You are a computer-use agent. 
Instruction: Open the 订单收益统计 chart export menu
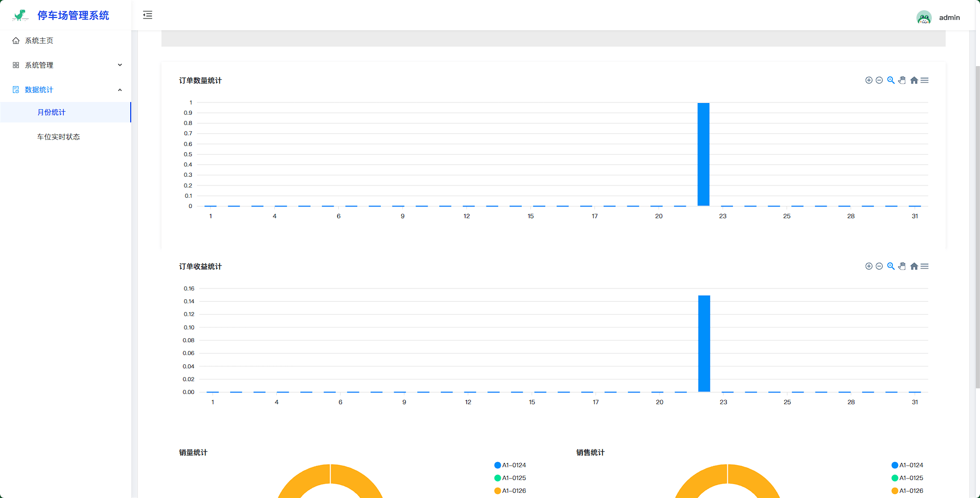tap(925, 266)
